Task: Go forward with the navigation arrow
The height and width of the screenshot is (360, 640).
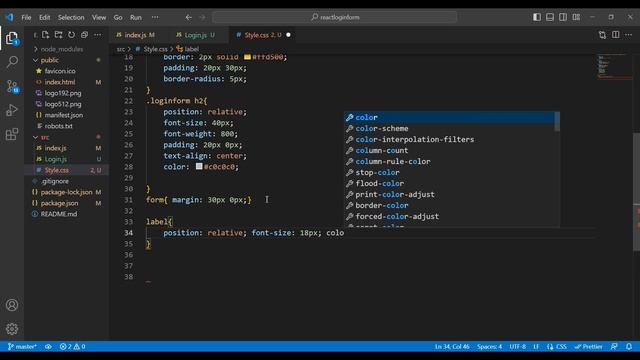Action: [202, 17]
